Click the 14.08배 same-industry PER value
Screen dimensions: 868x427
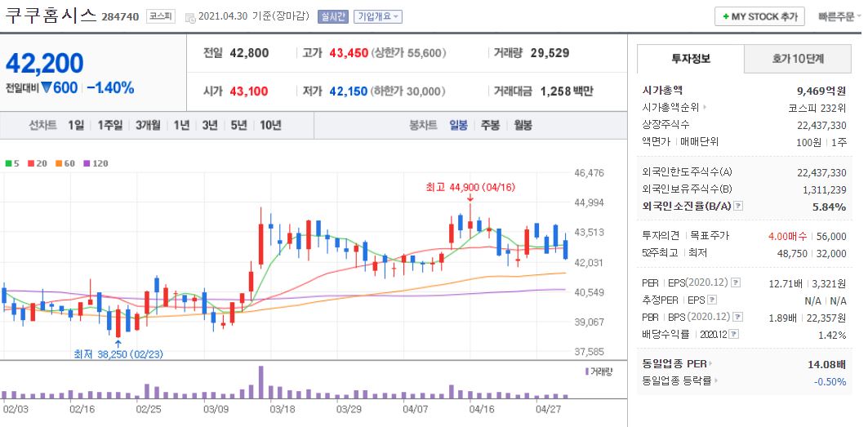[x=827, y=364]
